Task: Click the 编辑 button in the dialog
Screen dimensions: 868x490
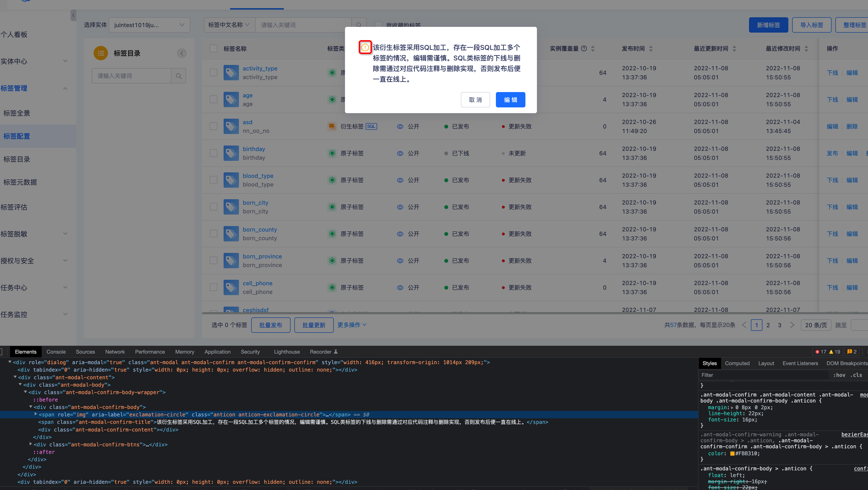Action: click(510, 100)
